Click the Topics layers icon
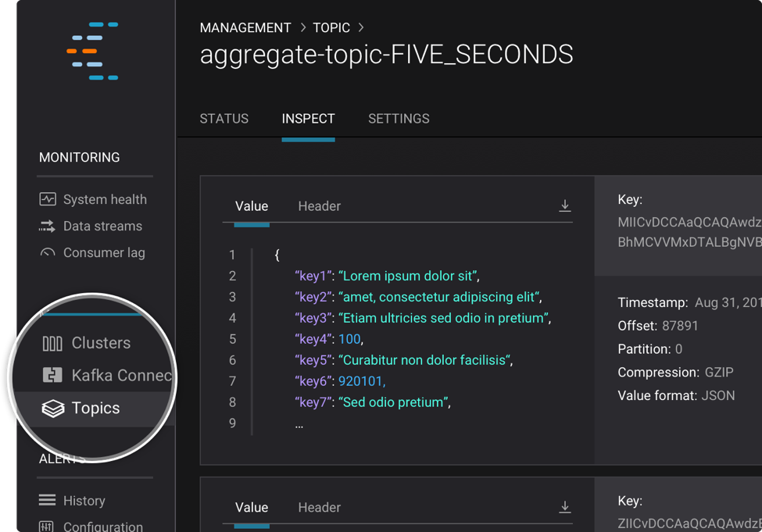Viewport: 762px width, 532px height. [53, 409]
